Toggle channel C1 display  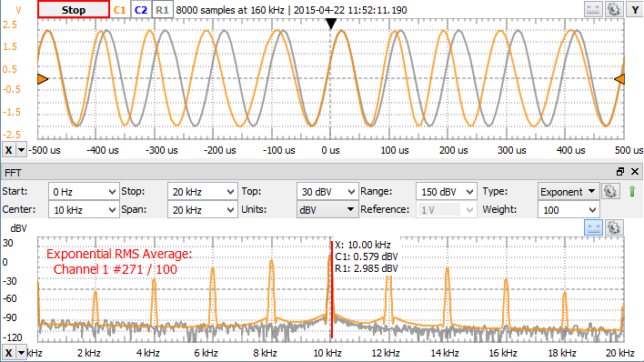pyautogui.click(x=119, y=10)
